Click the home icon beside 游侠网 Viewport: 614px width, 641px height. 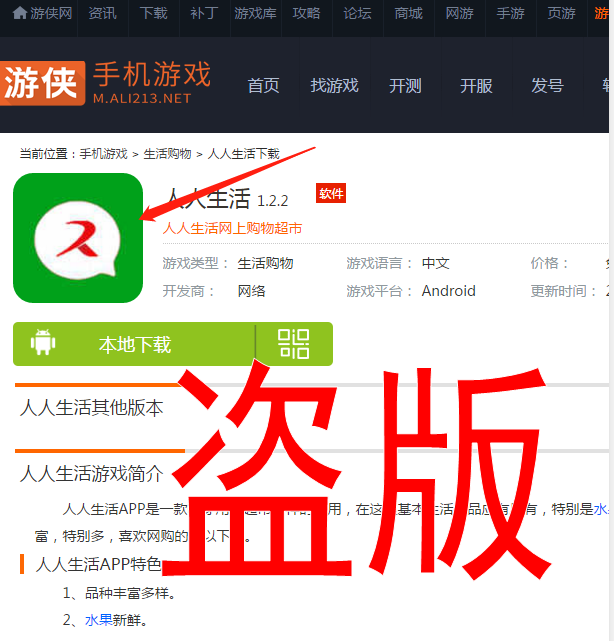[20, 13]
